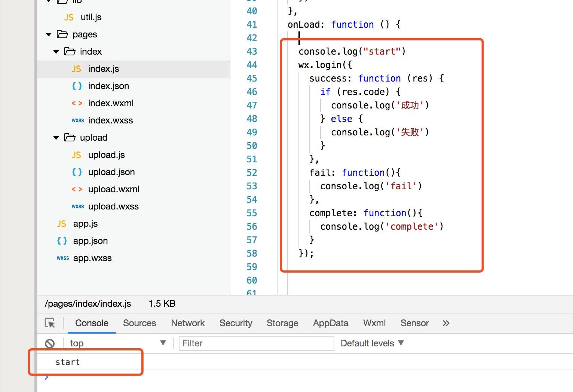
Task: Collapse the index folder arrow
Action: (56, 52)
